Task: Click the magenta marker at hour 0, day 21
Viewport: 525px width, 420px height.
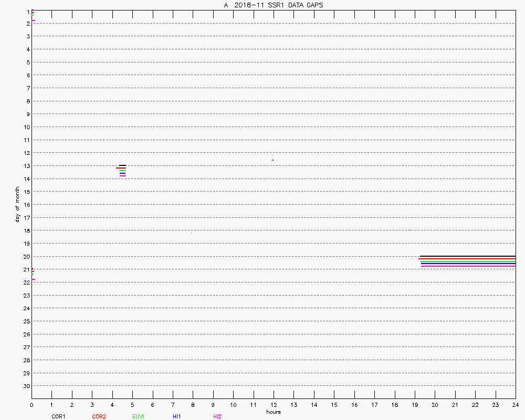Action: pyautogui.click(x=34, y=279)
